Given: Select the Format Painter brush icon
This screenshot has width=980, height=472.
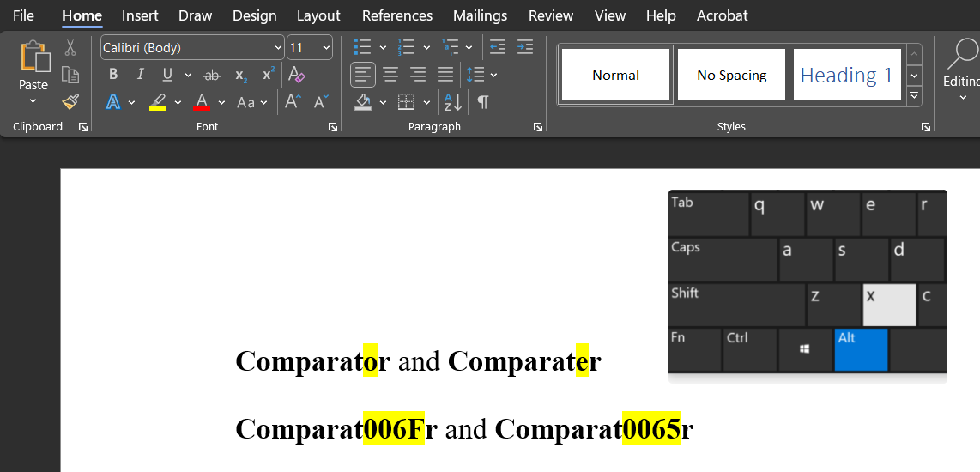Looking at the screenshot, I should 70,102.
